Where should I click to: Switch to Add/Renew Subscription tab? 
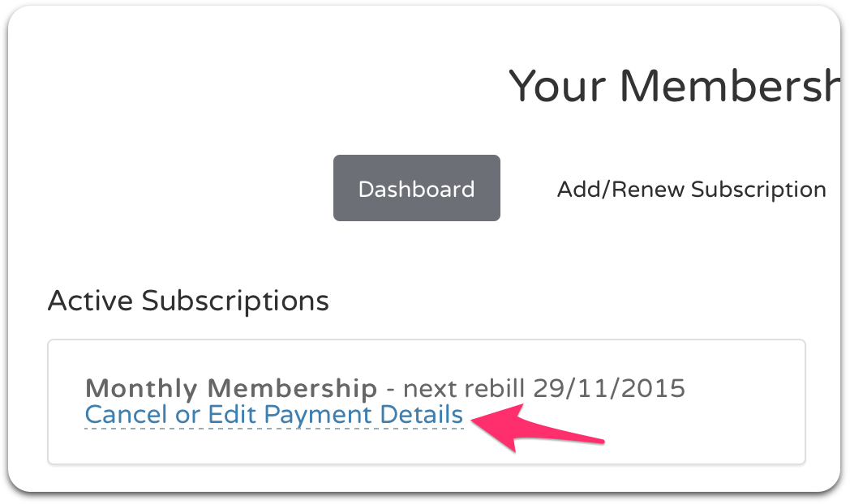point(691,190)
